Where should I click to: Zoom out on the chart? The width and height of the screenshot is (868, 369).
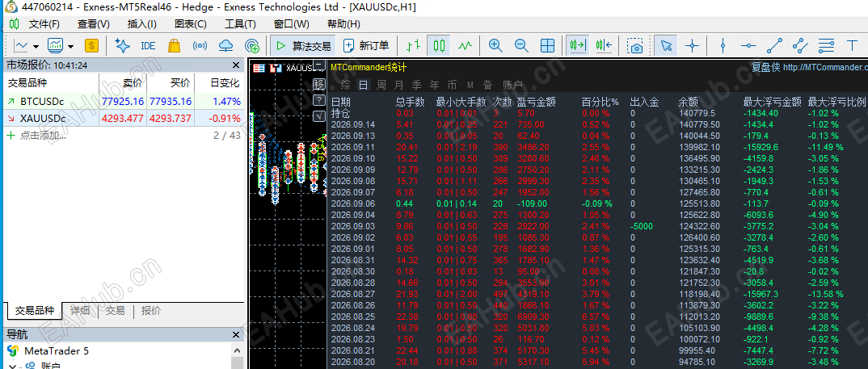tap(521, 46)
